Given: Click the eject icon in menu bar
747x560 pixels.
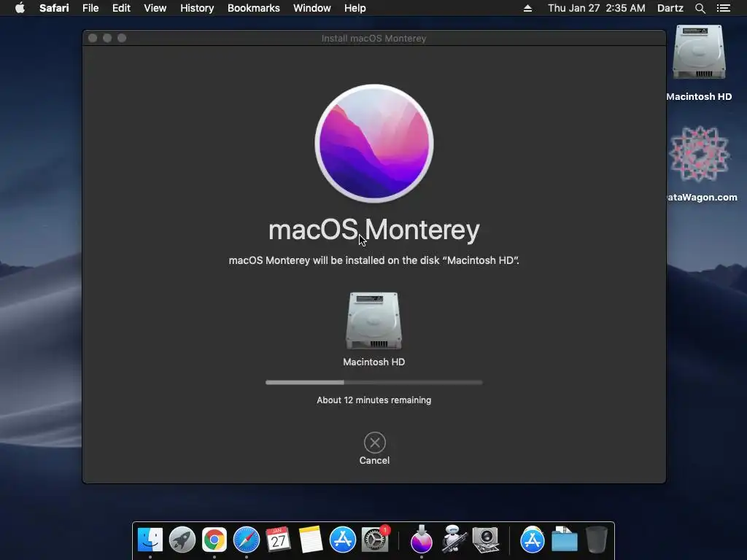Looking at the screenshot, I should click(527, 8).
